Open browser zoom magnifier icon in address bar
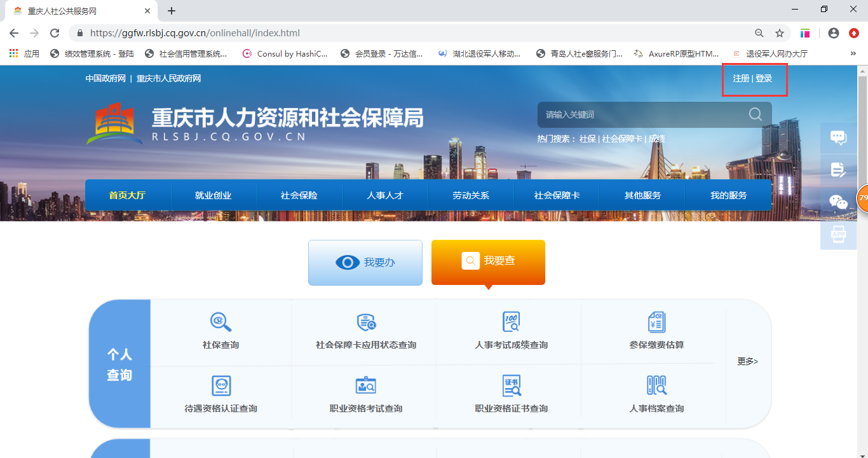The height and width of the screenshot is (458, 868). (x=759, y=33)
